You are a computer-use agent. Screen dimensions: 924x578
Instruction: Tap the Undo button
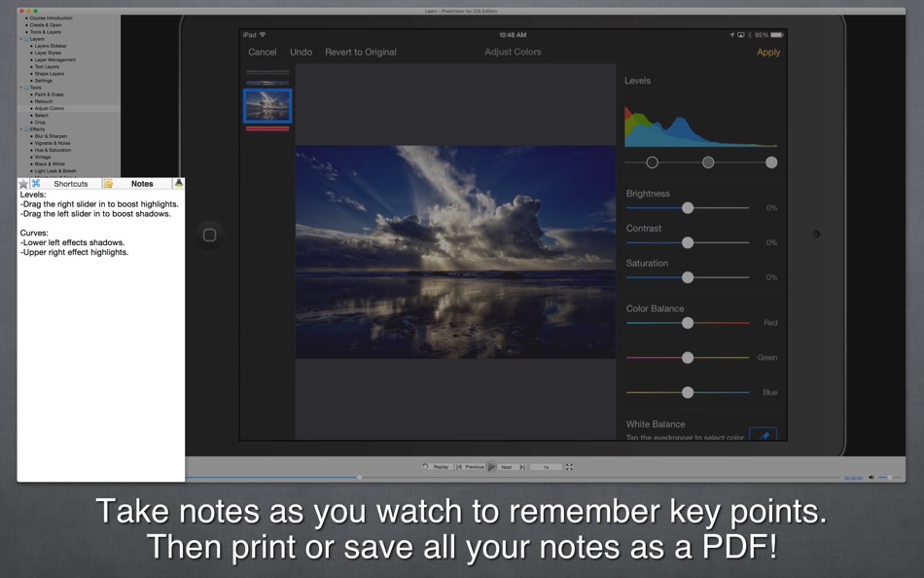(302, 52)
